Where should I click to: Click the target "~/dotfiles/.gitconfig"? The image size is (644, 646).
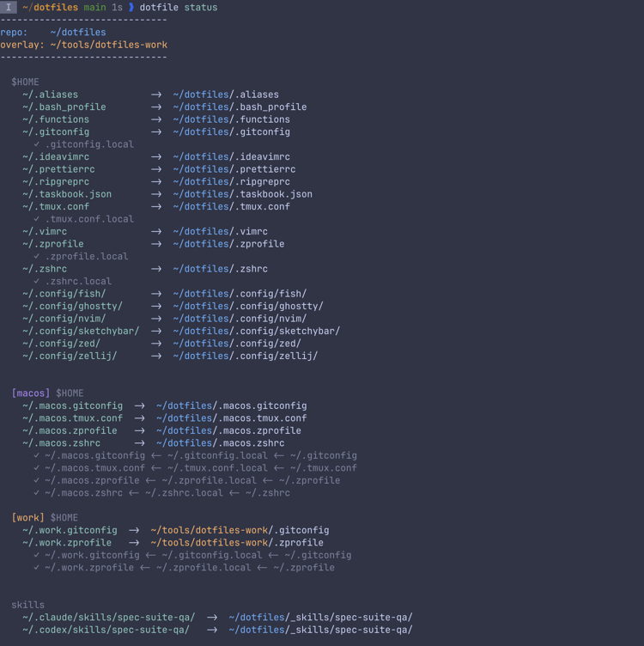232,131
